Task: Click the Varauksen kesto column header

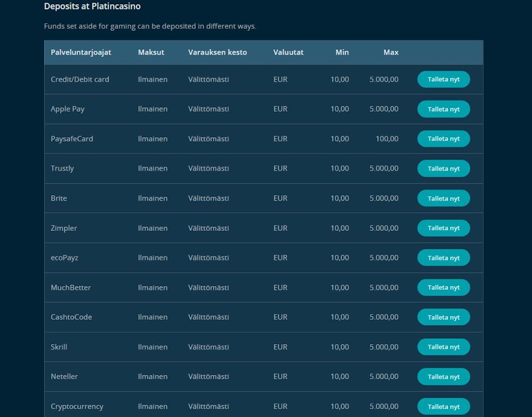Action: [217, 52]
